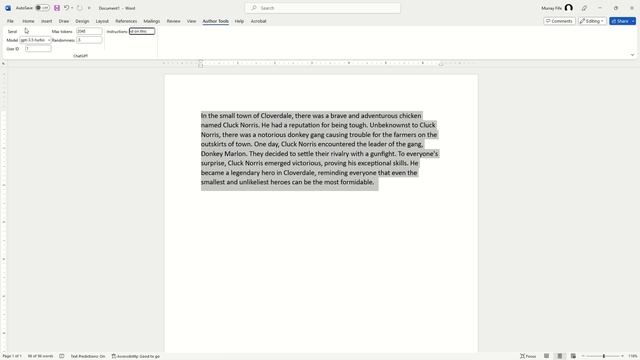
Task: Click the zoom in plus button
Action: (x=622, y=356)
